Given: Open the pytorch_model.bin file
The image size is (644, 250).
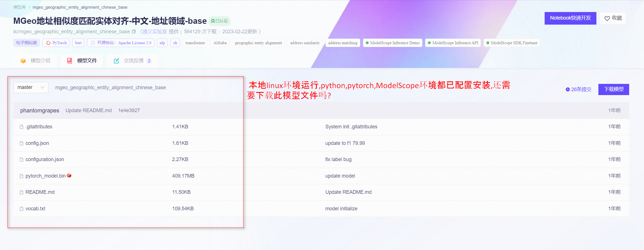Looking at the screenshot, I should coord(46,176).
